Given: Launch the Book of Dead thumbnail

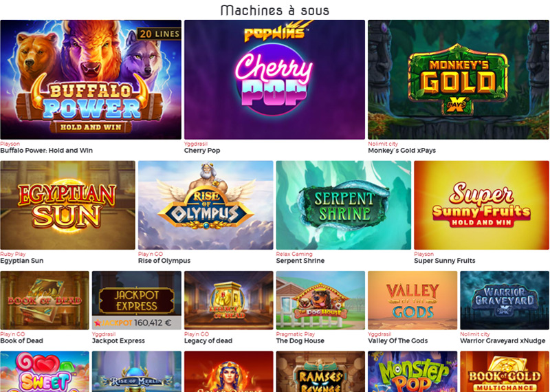Looking at the screenshot, I should click(45, 300).
